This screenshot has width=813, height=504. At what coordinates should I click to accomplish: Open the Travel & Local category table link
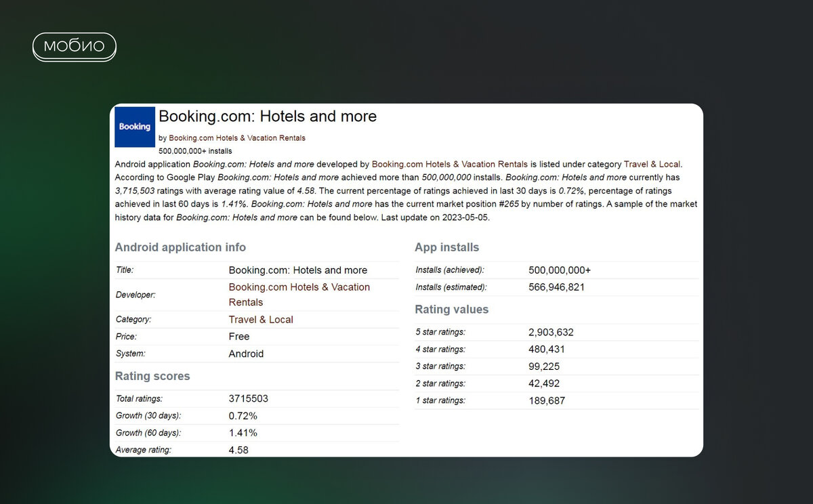pyautogui.click(x=261, y=320)
